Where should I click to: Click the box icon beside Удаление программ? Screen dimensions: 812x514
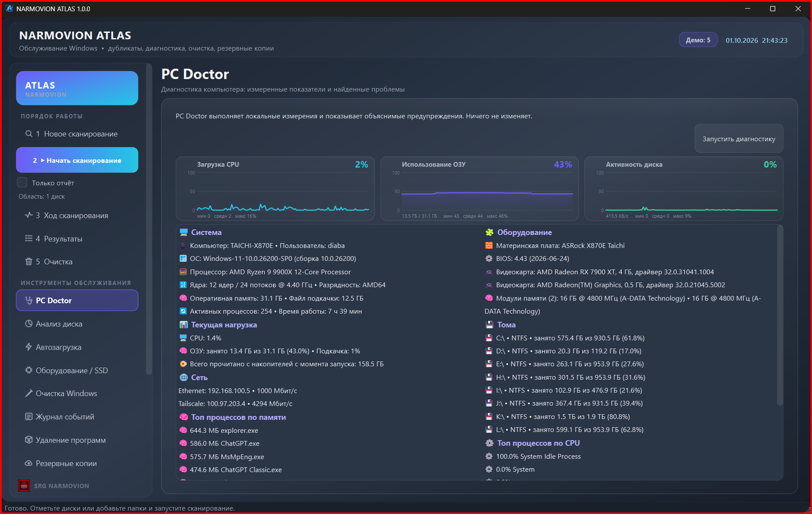click(29, 440)
